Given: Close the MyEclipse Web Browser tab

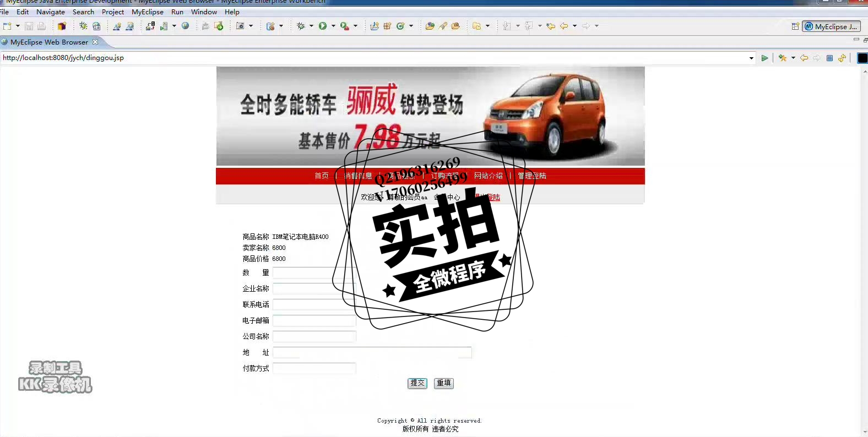Looking at the screenshot, I should point(95,42).
